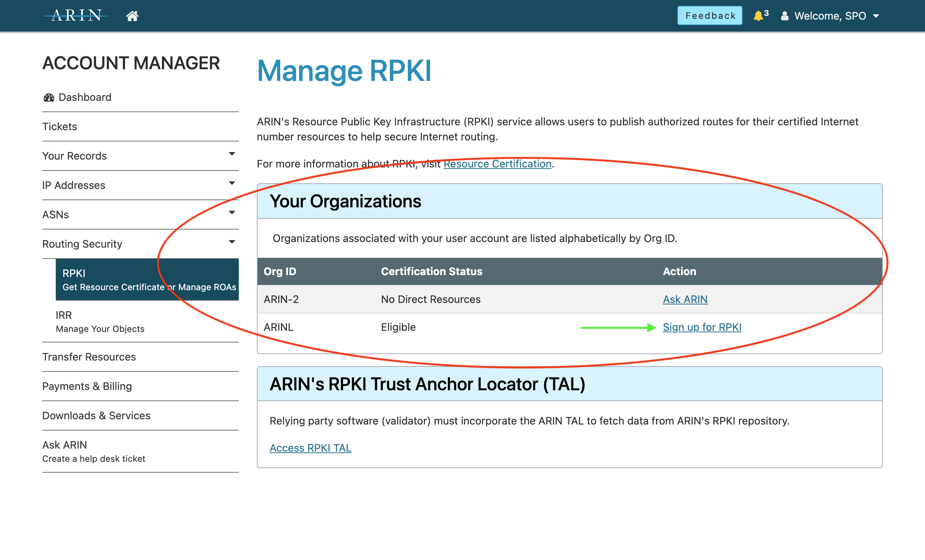
Task: Expand the Your Records arrow
Action: click(x=232, y=154)
